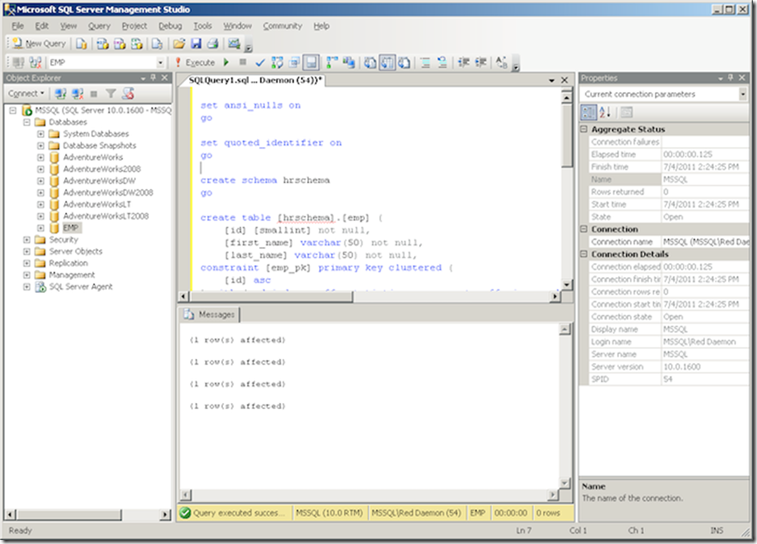This screenshot has width=757, height=544.
Task: Collapse the Connection Details section
Action: [x=584, y=254]
